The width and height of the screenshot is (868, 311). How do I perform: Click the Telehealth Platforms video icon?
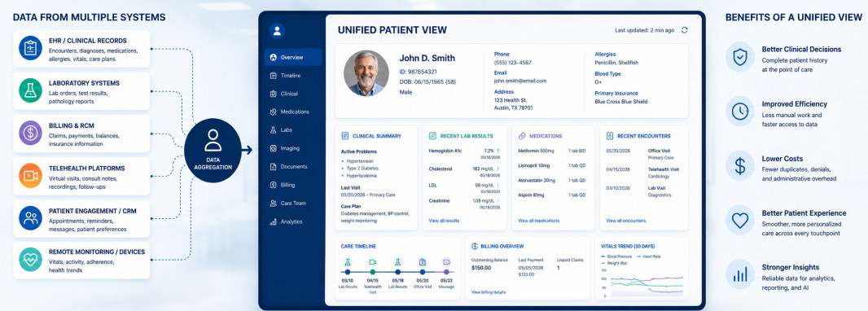pyautogui.click(x=30, y=175)
